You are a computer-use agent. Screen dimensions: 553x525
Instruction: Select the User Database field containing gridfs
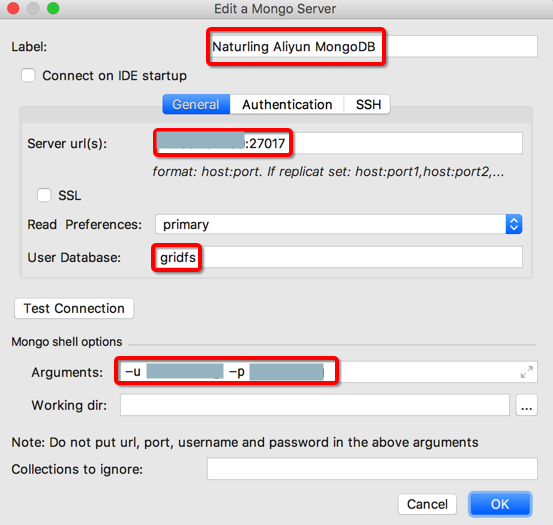click(339, 257)
